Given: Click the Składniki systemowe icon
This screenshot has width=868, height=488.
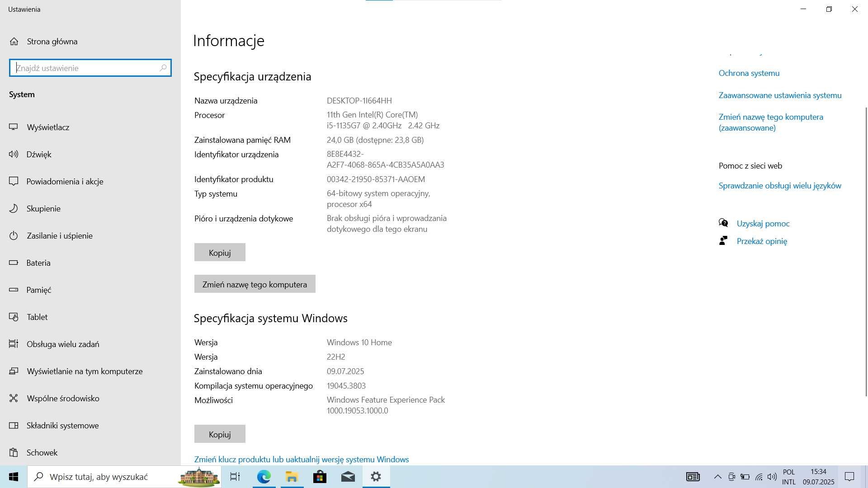Looking at the screenshot, I should click(14, 425).
